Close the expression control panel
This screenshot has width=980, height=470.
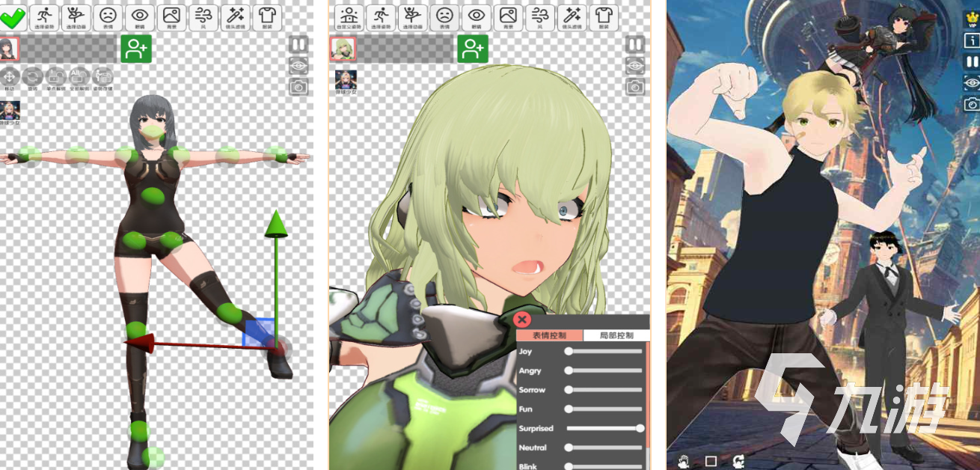click(x=523, y=320)
